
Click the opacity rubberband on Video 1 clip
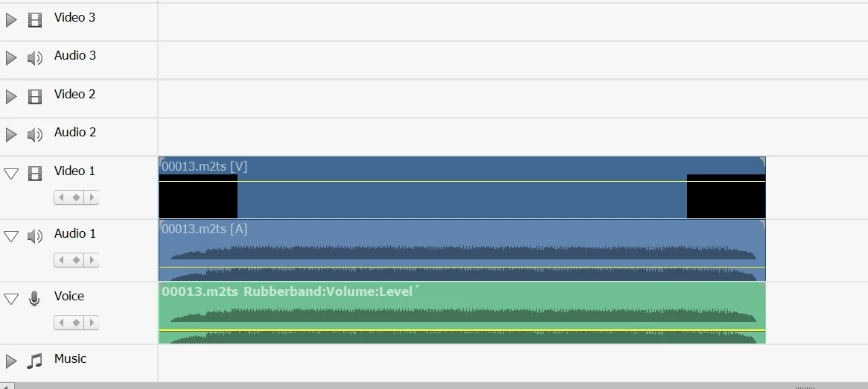click(x=462, y=181)
